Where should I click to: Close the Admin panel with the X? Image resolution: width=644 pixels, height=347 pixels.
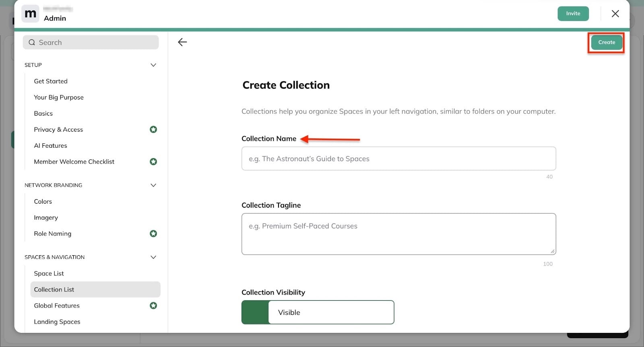pyautogui.click(x=615, y=14)
